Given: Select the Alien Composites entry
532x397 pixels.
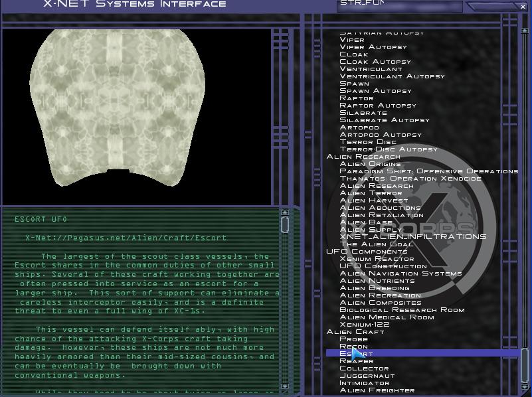Looking at the screenshot, I should coord(381,303).
